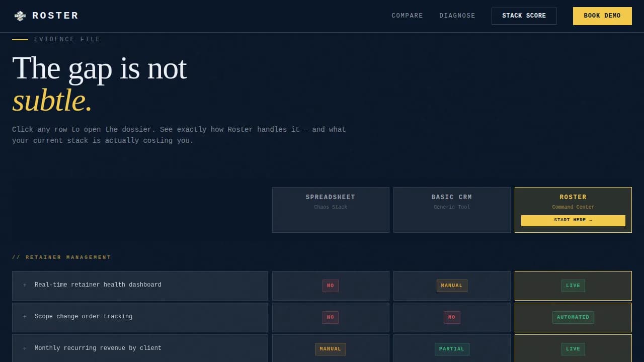This screenshot has height=362, width=644.
Task: Click the Book Demo button
Action: 602,16
